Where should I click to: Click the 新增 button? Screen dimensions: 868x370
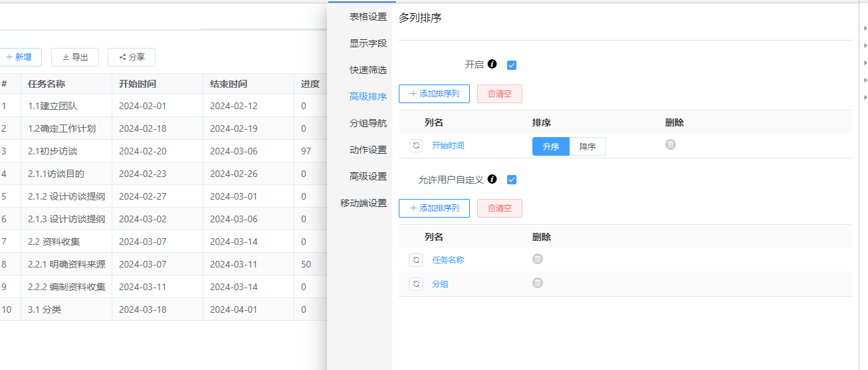[x=19, y=57]
